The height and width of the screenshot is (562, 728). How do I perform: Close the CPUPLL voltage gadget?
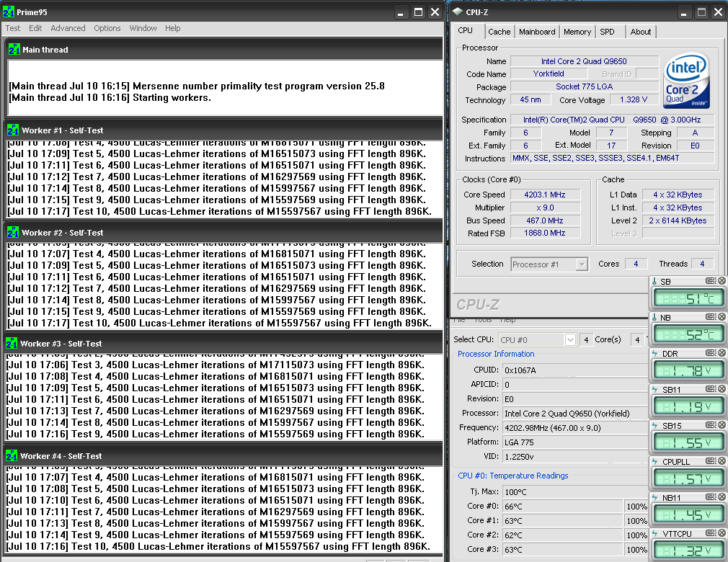pos(722,461)
